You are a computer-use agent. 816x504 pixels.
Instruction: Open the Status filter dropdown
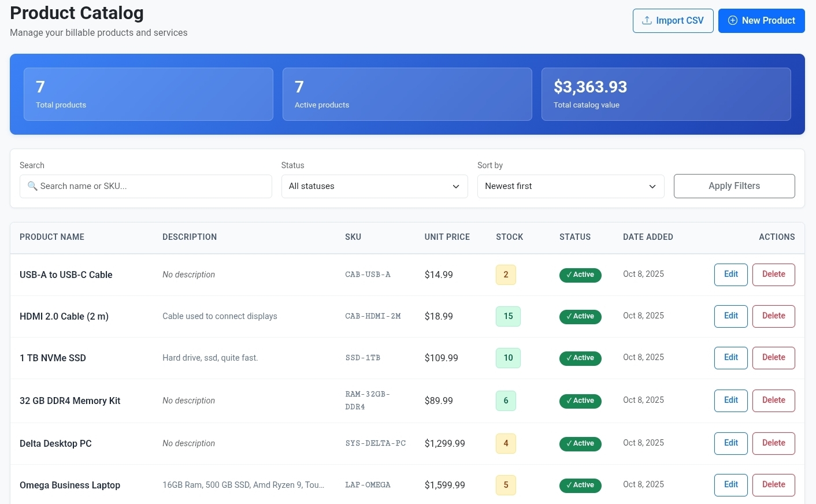[x=374, y=186]
